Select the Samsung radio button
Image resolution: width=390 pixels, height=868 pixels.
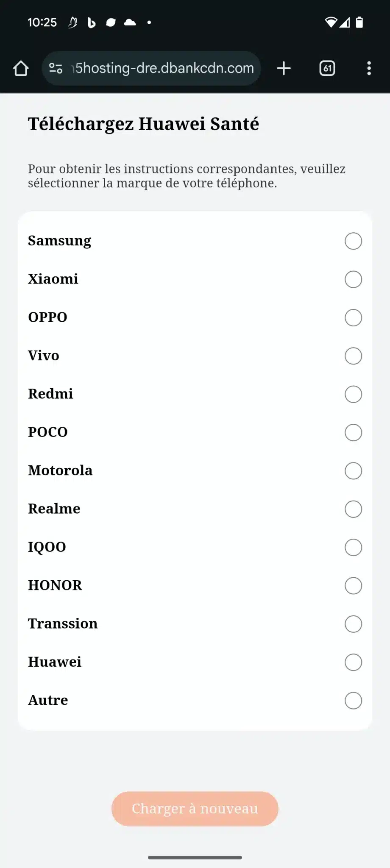pos(353,241)
